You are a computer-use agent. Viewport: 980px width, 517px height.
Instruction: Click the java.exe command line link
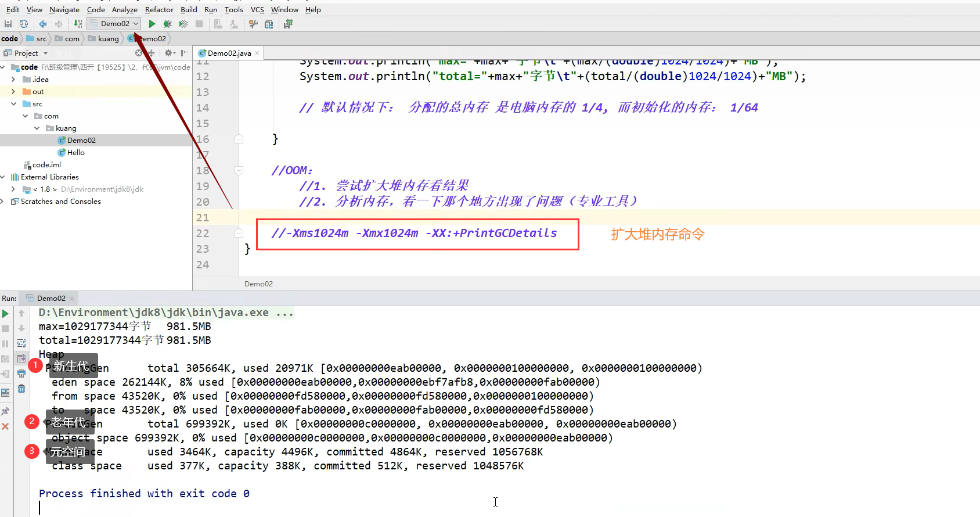pos(165,313)
